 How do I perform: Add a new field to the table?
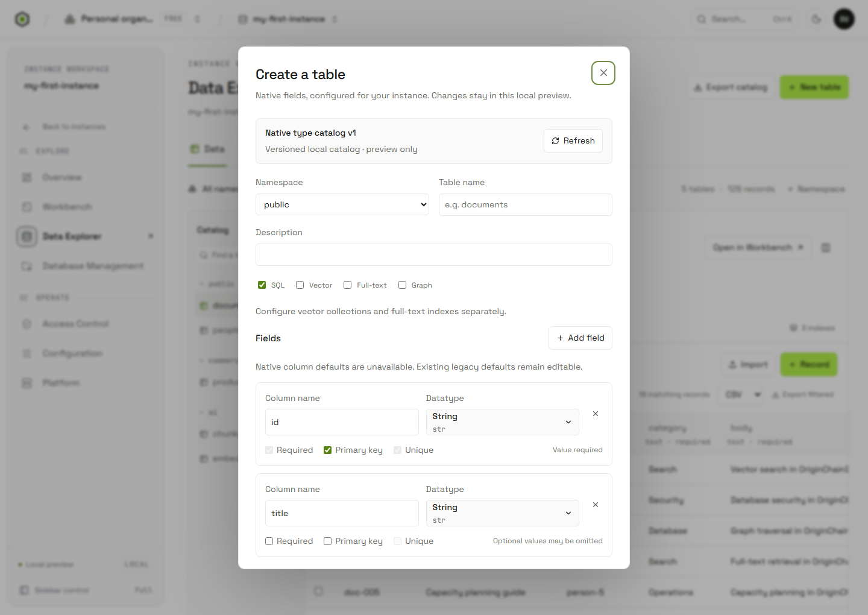pos(580,338)
